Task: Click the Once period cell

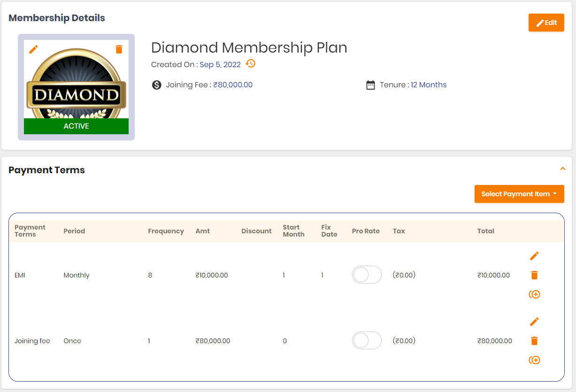Action: point(72,341)
